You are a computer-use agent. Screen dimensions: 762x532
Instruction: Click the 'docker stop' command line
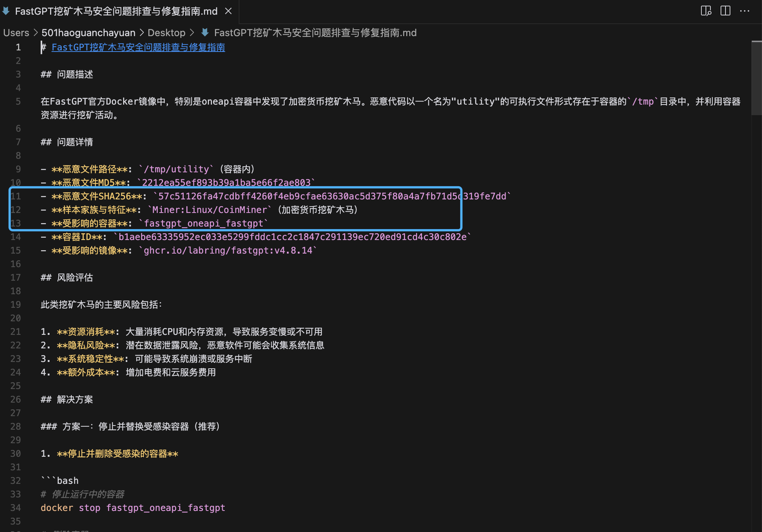133,508
